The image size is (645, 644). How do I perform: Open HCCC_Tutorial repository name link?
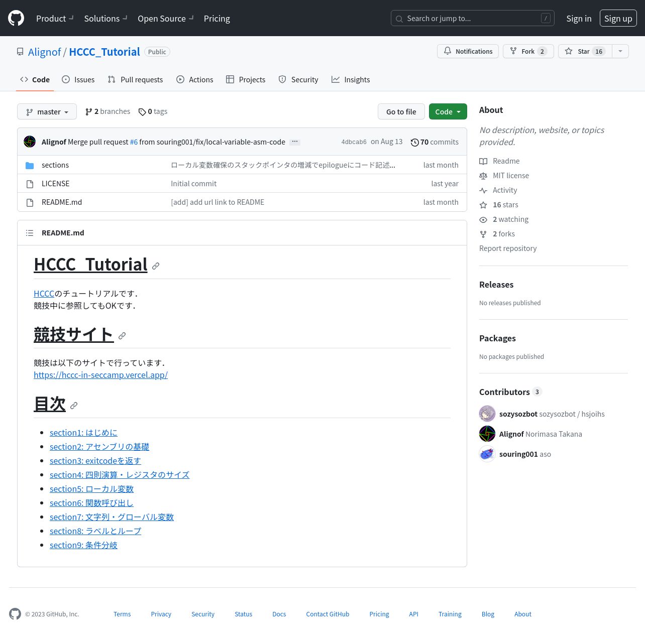(x=104, y=52)
